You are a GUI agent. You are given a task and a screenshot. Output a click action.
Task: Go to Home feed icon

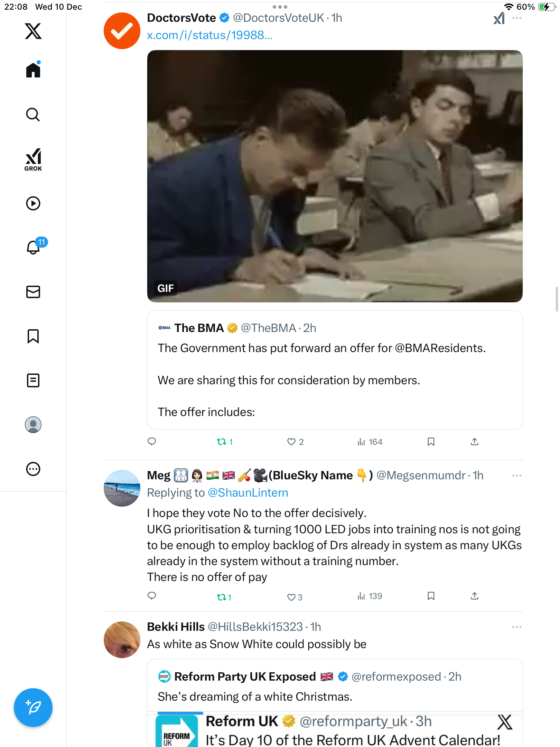pyautogui.click(x=33, y=70)
